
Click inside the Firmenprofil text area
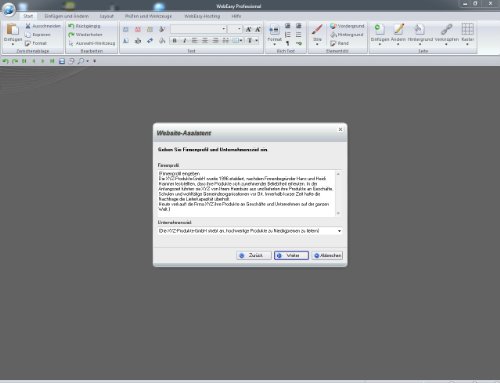click(246, 193)
